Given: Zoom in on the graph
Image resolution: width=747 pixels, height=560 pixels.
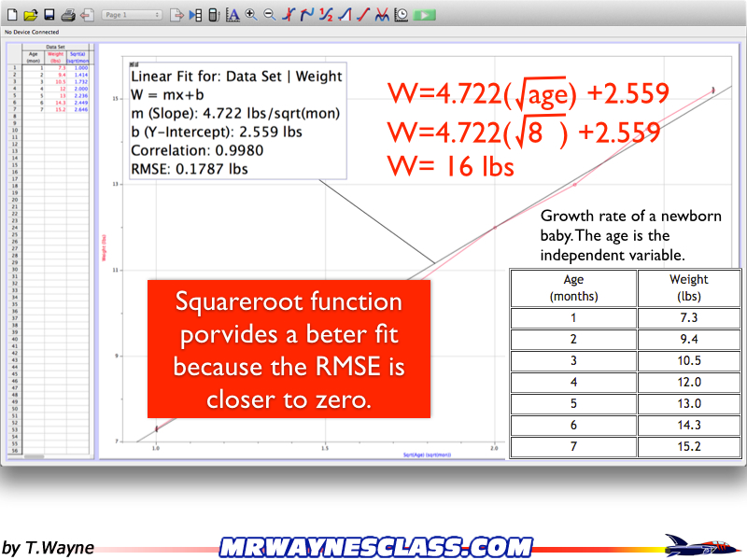Looking at the screenshot, I should pos(251,15).
